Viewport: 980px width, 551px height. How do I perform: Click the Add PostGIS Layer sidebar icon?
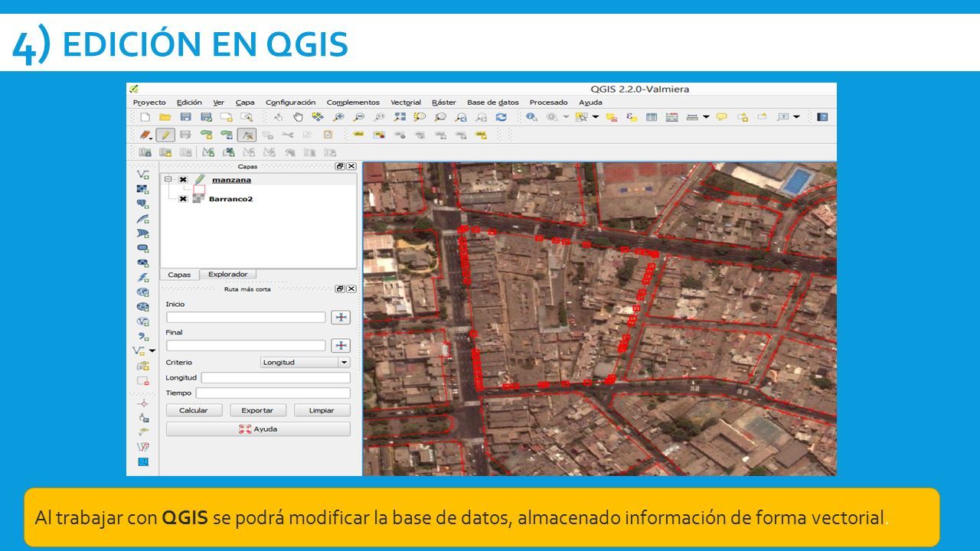[x=143, y=204]
